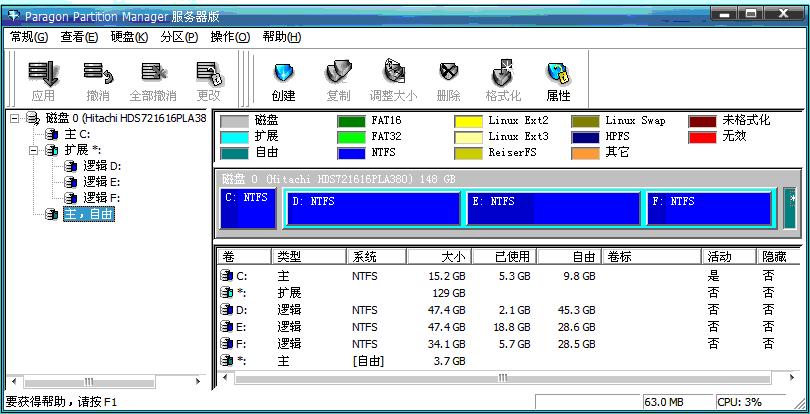Sort by the 大小 column header
This screenshot has height=414, width=810.
(x=439, y=256)
